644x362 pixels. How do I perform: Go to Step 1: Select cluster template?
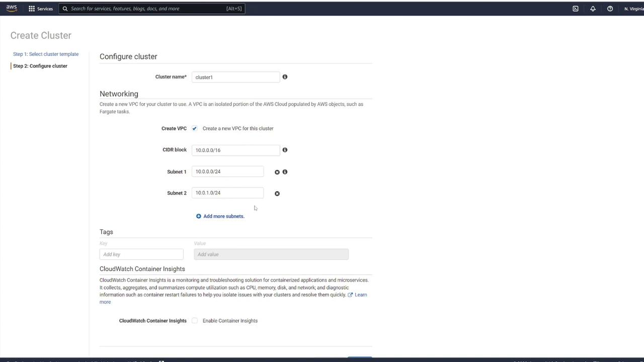(x=46, y=54)
